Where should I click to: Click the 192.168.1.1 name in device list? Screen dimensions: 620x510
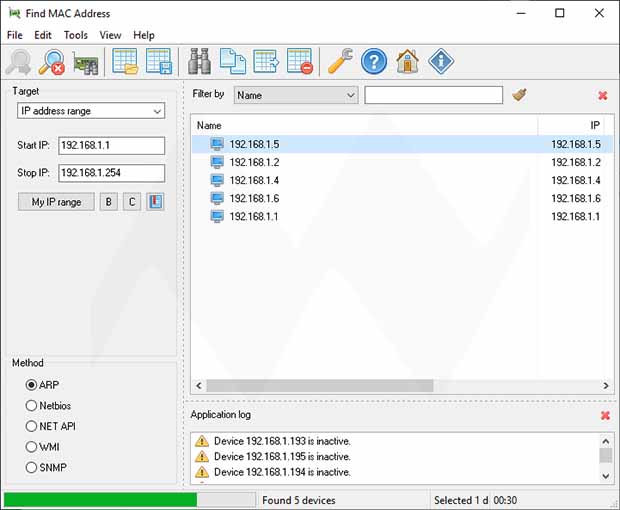[254, 216]
